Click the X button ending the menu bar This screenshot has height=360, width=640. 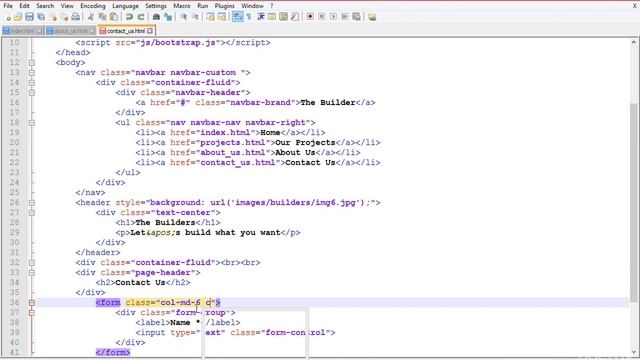(635, 6)
